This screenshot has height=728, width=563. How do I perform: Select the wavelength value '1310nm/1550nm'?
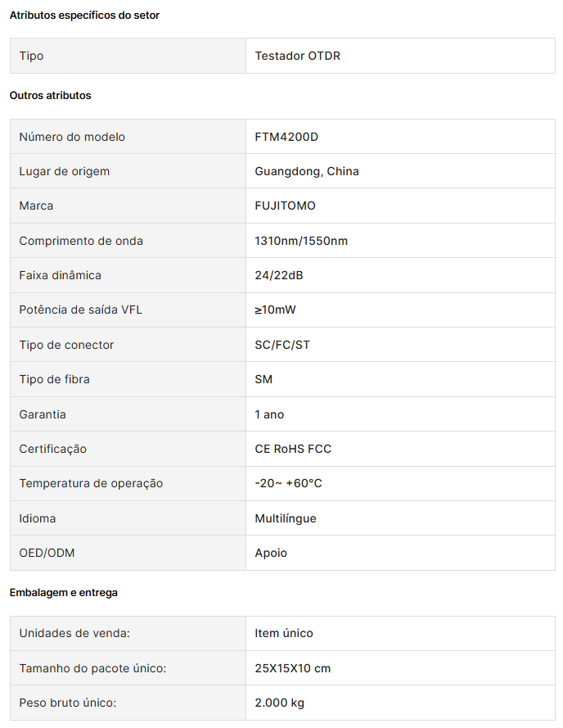[x=301, y=241]
